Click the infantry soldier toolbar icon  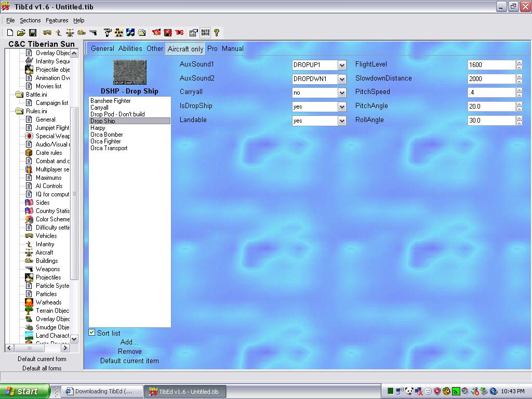59,32
